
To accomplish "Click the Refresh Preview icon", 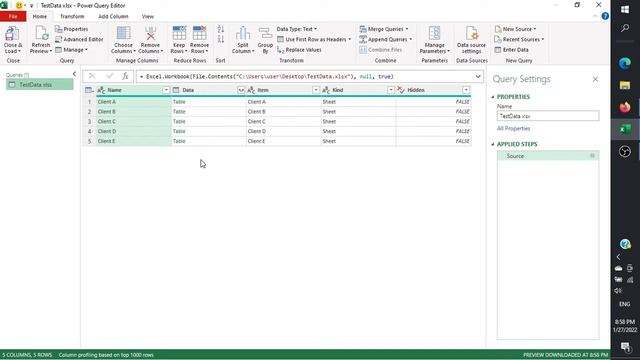I will click(41, 34).
